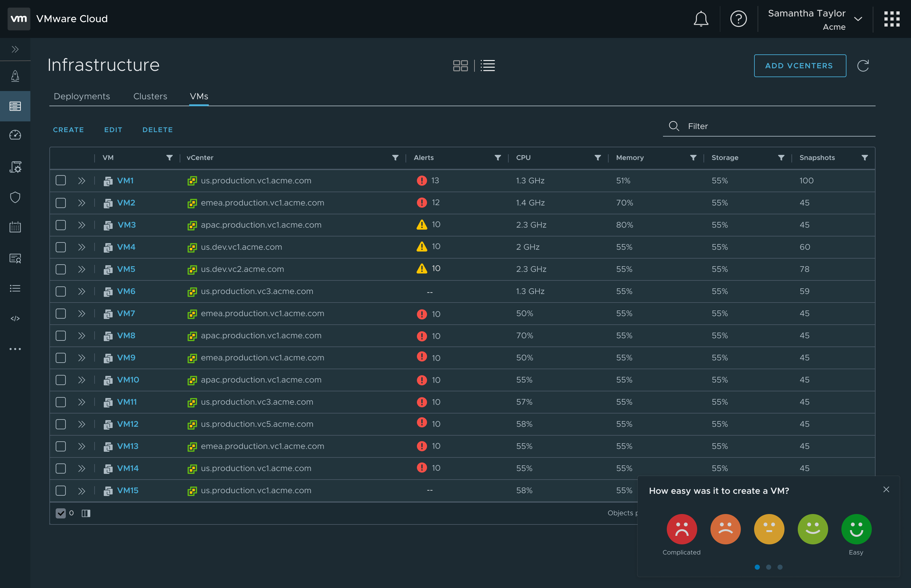Filter the Snapshots column

865,158
